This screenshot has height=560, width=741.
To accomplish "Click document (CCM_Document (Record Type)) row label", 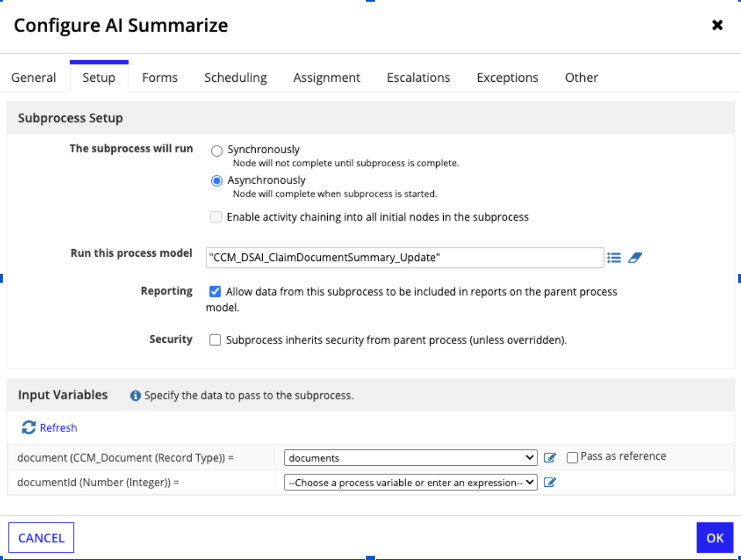I will coord(126,458).
